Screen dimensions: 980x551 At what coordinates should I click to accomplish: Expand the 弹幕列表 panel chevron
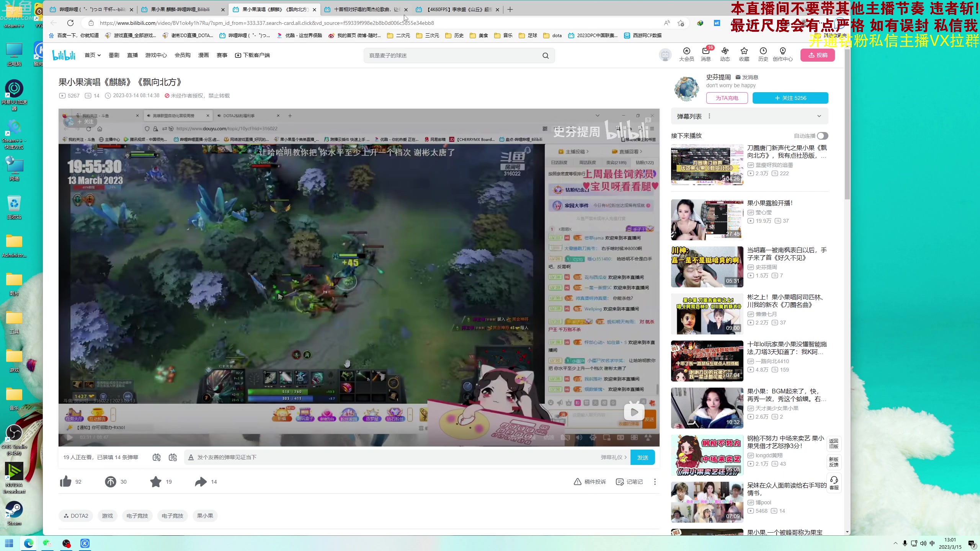pyautogui.click(x=819, y=116)
